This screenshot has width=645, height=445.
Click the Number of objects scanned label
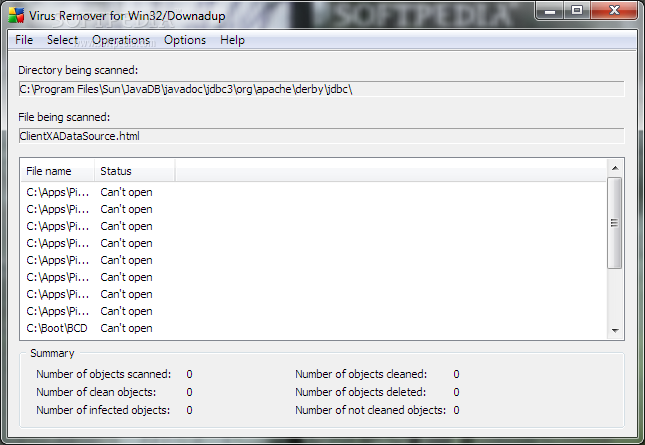tap(103, 374)
